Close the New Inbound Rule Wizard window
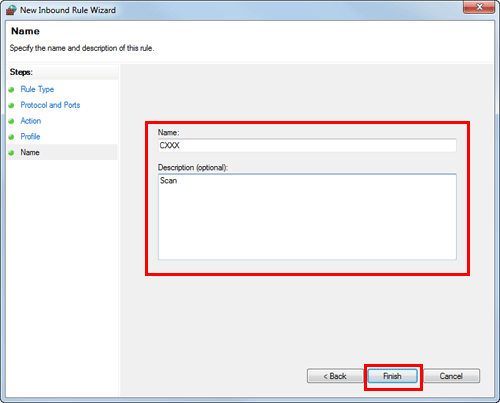Screen dimensions: 500x403 click(x=479, y=7)
